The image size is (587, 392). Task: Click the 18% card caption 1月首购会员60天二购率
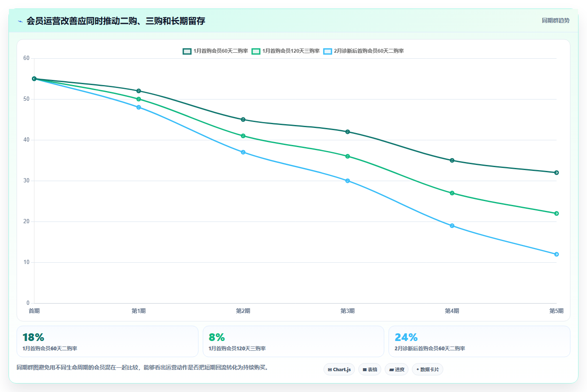click(50, 349)
